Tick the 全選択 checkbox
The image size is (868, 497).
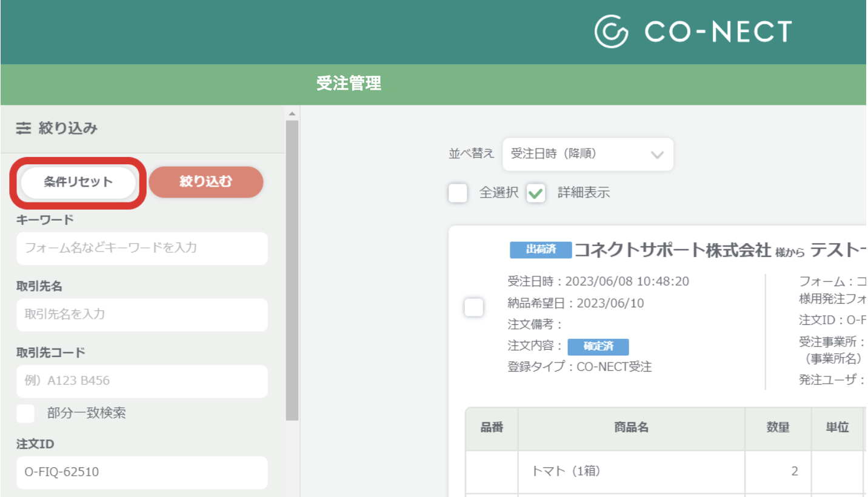click(x=458, y=193)
